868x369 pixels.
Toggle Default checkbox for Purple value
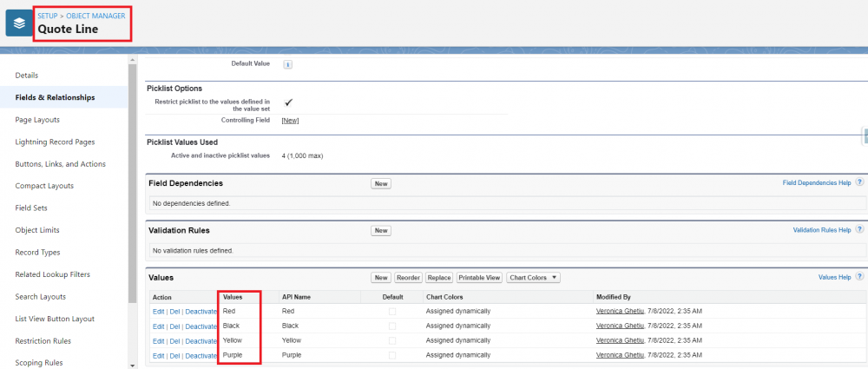pos(392,354)
